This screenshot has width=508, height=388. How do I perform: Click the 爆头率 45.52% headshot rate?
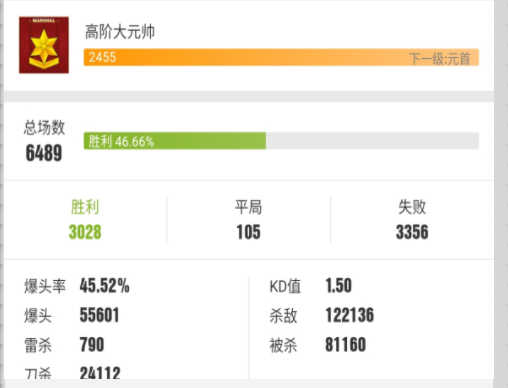77,286
